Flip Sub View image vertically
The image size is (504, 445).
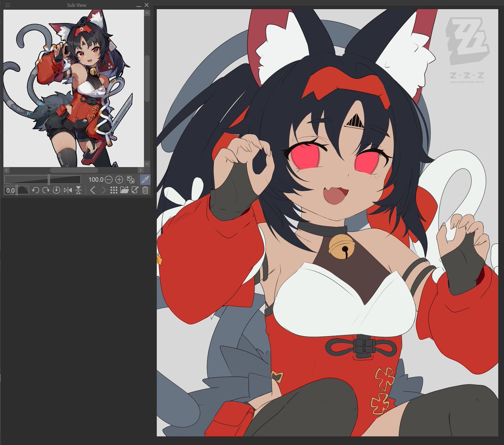(x=78, y=190)
